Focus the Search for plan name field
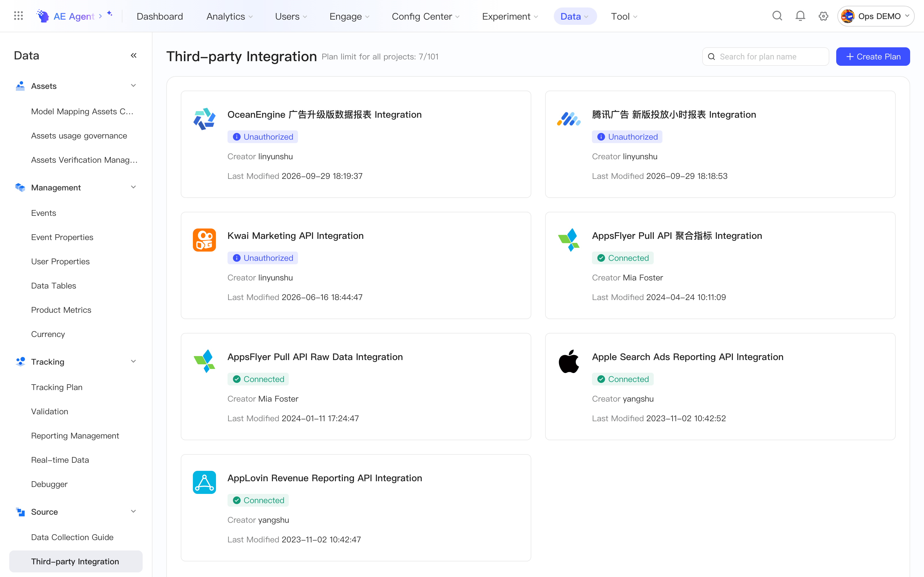924x577 pixels. click(765, 57)
